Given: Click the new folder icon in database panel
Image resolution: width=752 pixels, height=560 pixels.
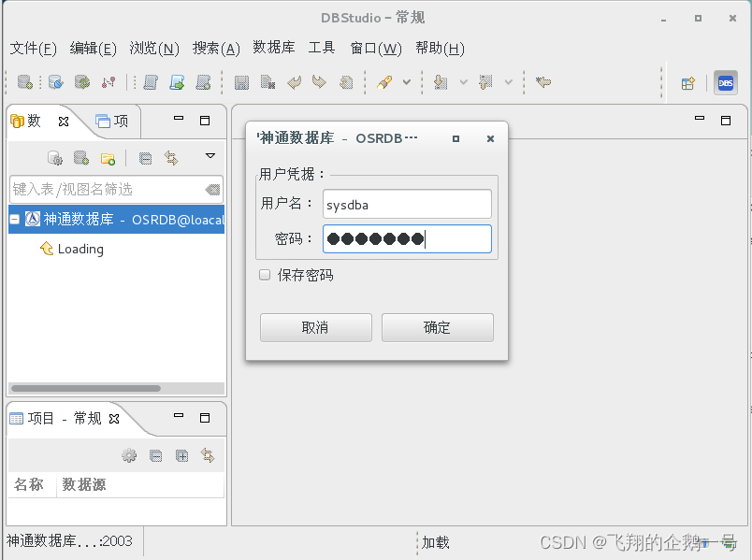Looking at the screenshot, I should tap(106, 157).
